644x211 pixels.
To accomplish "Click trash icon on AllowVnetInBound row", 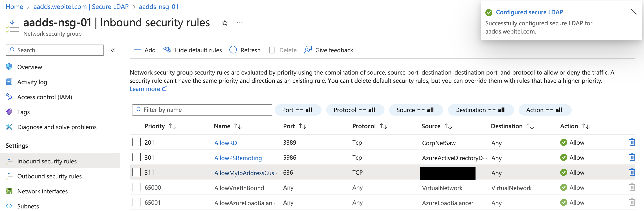I will (x=632, y=187).
